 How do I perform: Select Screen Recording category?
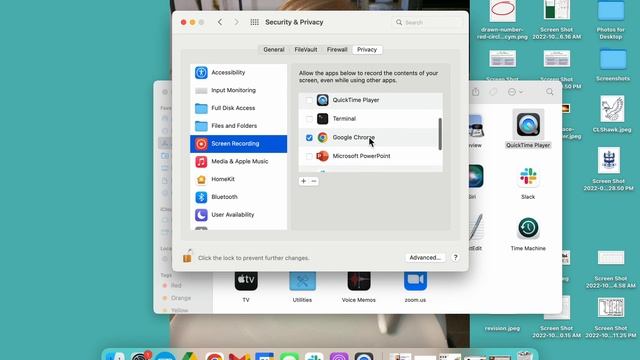(x=238, y=144)
